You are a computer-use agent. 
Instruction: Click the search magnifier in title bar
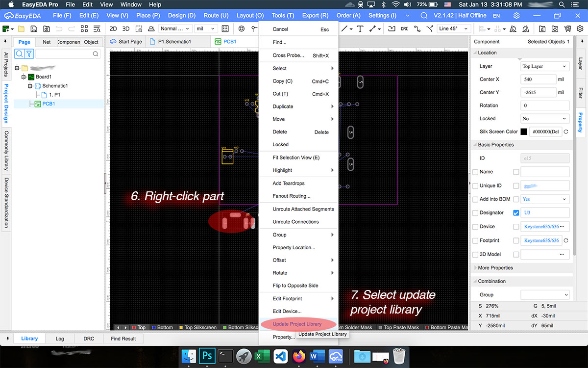(x=424, y=16)
